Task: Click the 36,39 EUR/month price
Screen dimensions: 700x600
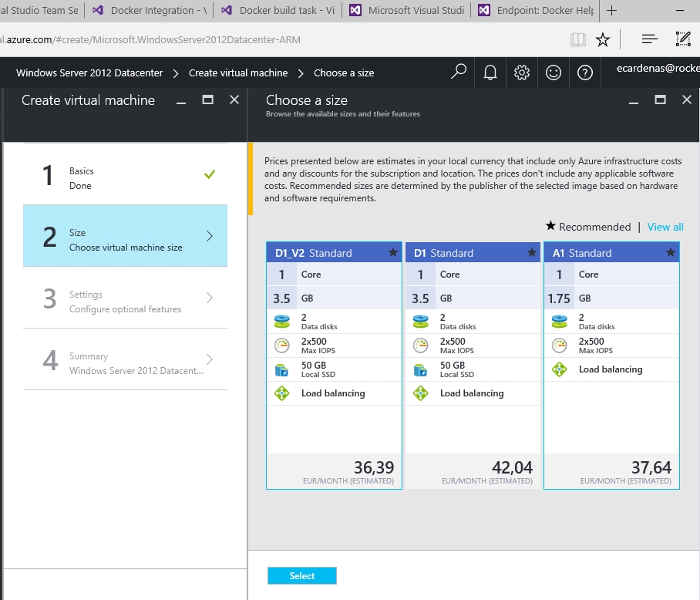Action: [x=374, y=467]
